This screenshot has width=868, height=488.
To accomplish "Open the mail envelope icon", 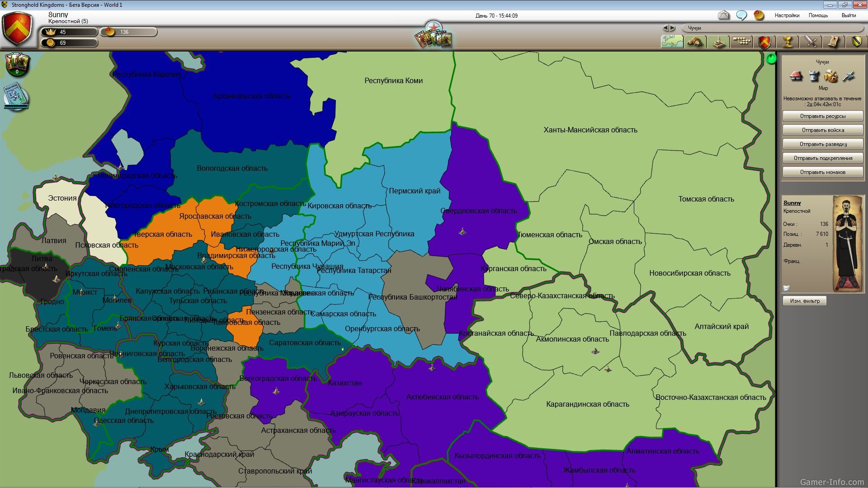I will (x=724, y=15).
